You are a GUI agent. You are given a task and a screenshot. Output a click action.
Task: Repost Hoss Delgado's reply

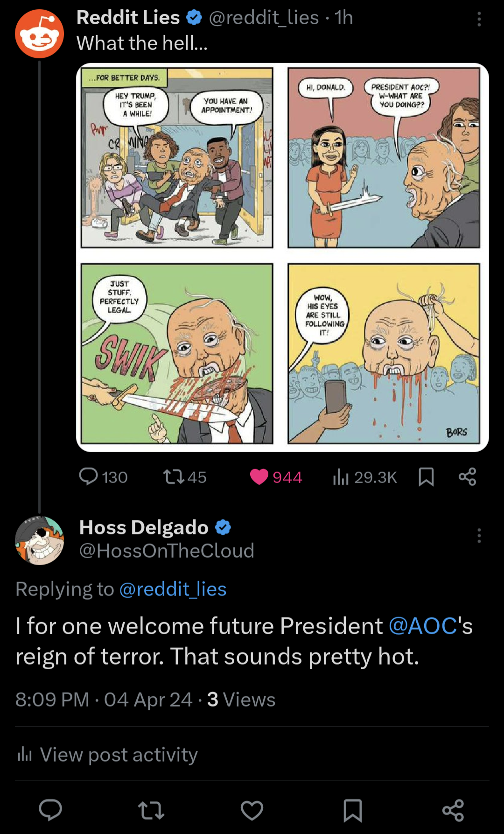[x=151, y=810]
